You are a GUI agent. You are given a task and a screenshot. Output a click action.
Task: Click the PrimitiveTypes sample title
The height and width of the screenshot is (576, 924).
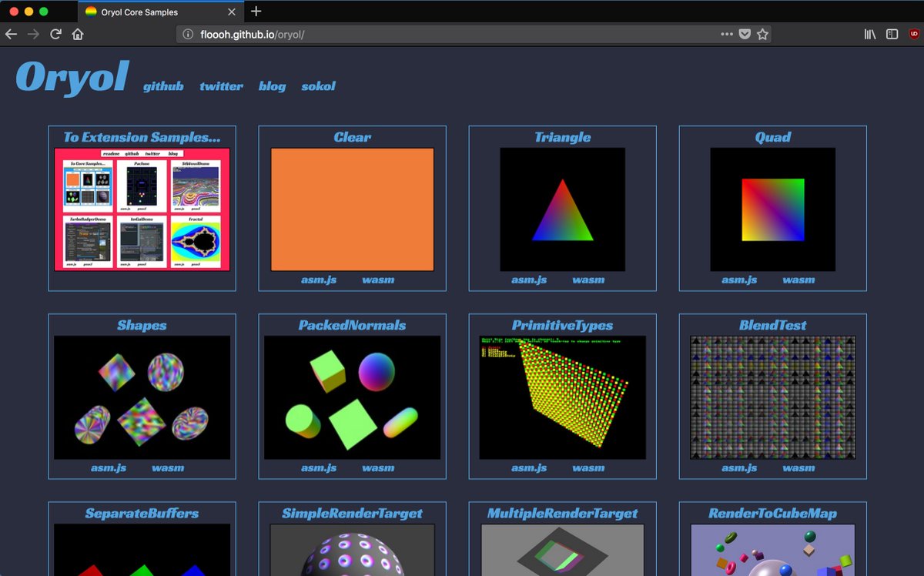coord(563,325)
